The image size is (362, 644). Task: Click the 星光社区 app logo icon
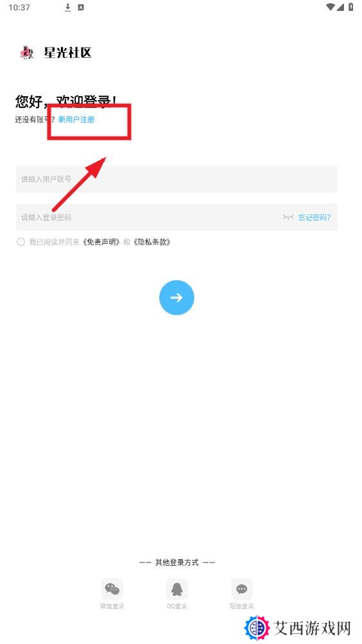(x=27, y=53)
